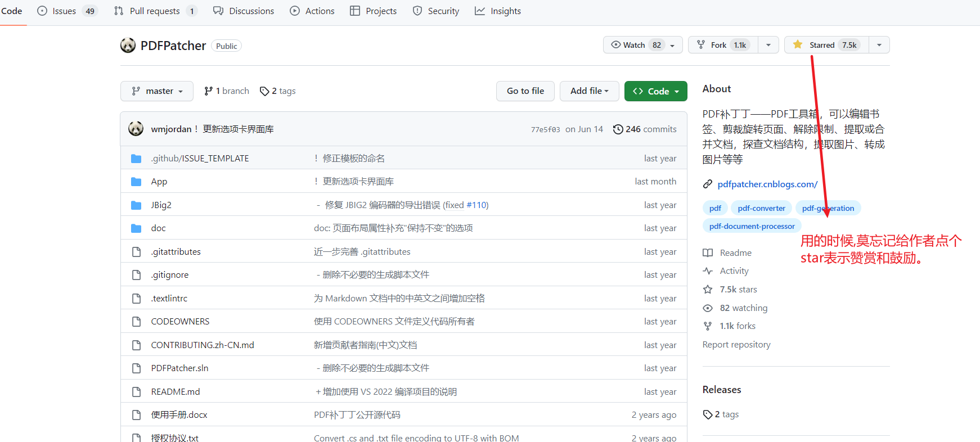Open the Activity link in About
Image resolution: width=980 pixels, height=442 pixels.
click(x=726, y=271)
